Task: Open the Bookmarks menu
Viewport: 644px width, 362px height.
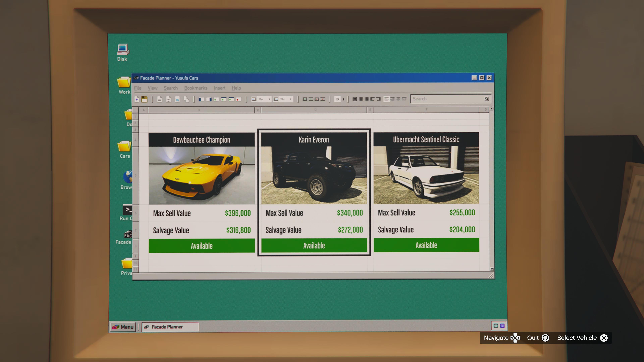Action: coord(196,88)
